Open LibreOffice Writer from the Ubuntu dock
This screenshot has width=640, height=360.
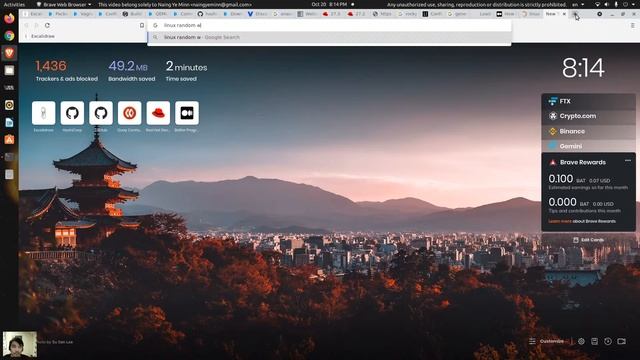click(9, 122)
